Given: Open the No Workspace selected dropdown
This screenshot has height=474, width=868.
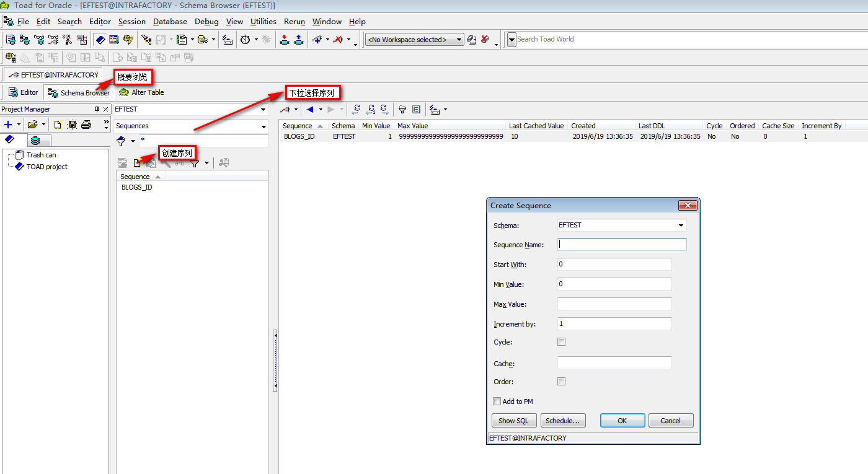Looking at the screenshot, I should tap(459, 40).
